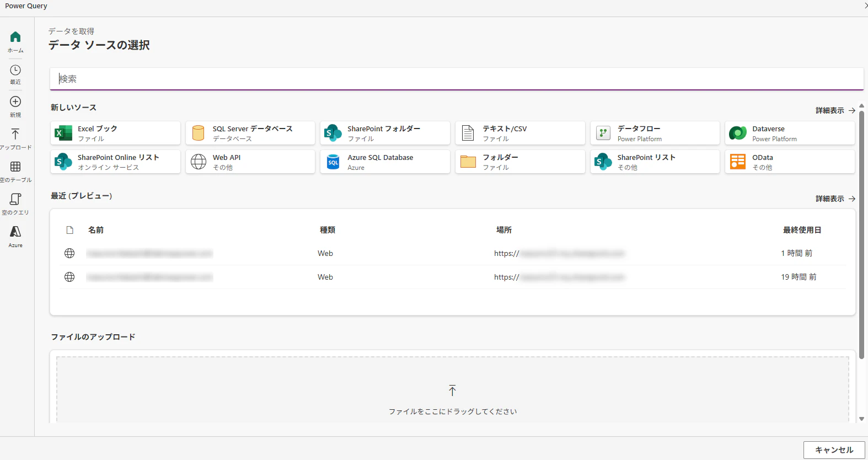Click the scrollbar up arrow
This screenshot has height=460, width=868.
861,106
